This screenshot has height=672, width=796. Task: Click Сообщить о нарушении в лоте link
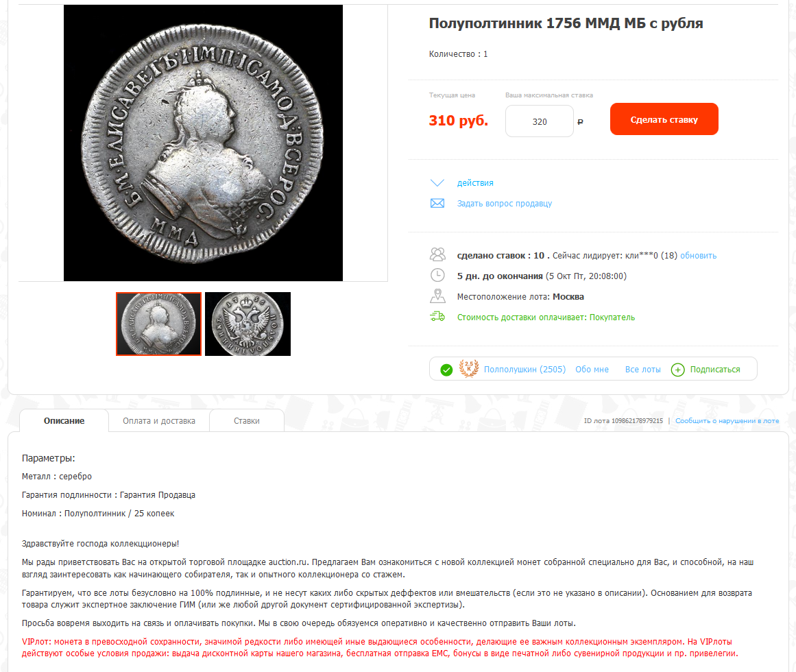coord(727,421)
